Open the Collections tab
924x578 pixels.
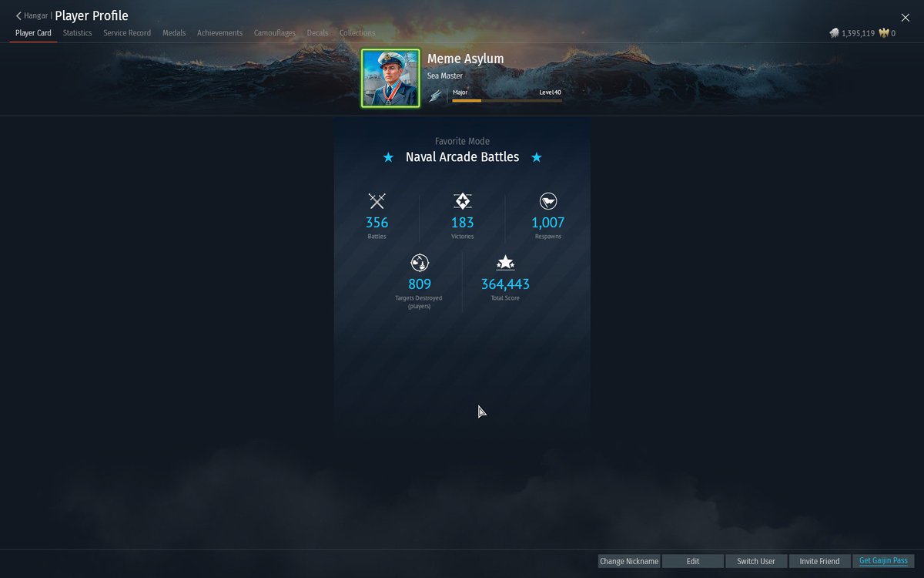[357, 33]
